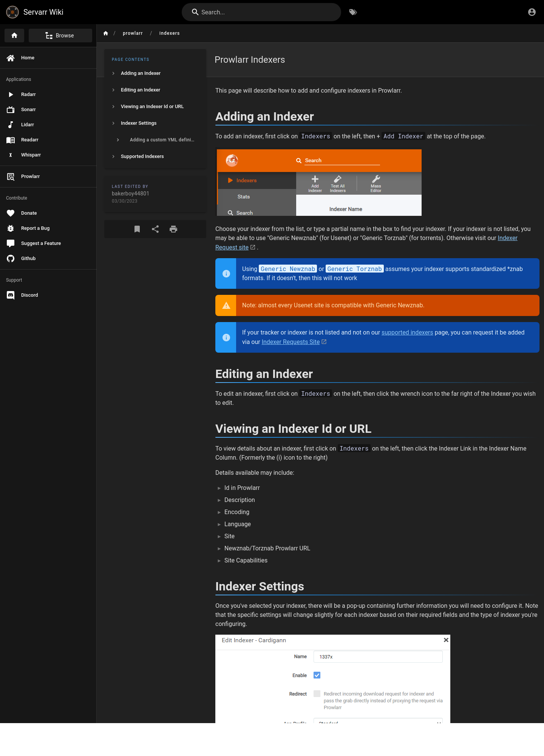
Task: Go to indexers breadcrumb
Action: (169, 33)
